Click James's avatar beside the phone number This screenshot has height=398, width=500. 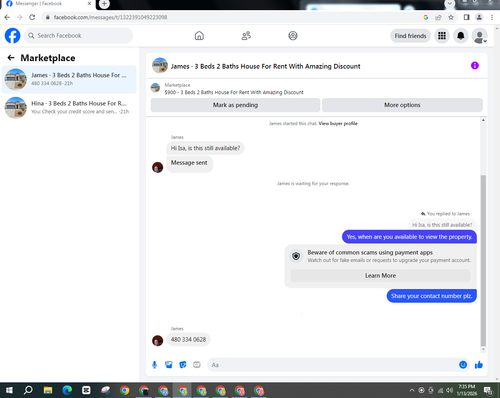click(x=157, y=341)
